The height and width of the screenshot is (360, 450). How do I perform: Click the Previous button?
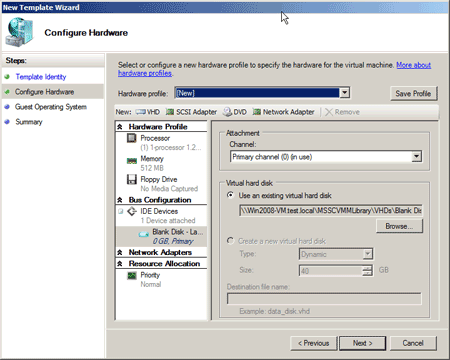click(314, 343)
